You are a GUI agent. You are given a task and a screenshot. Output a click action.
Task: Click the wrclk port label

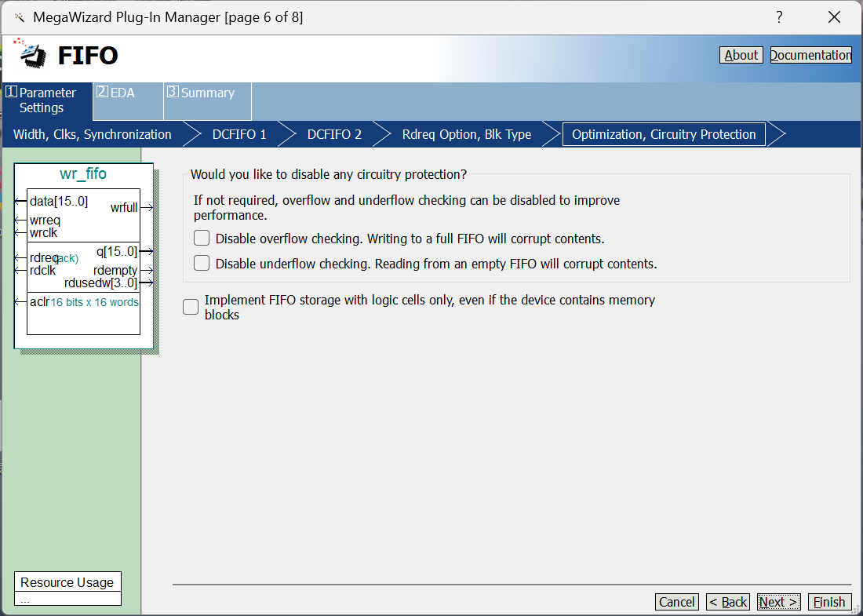43,232
